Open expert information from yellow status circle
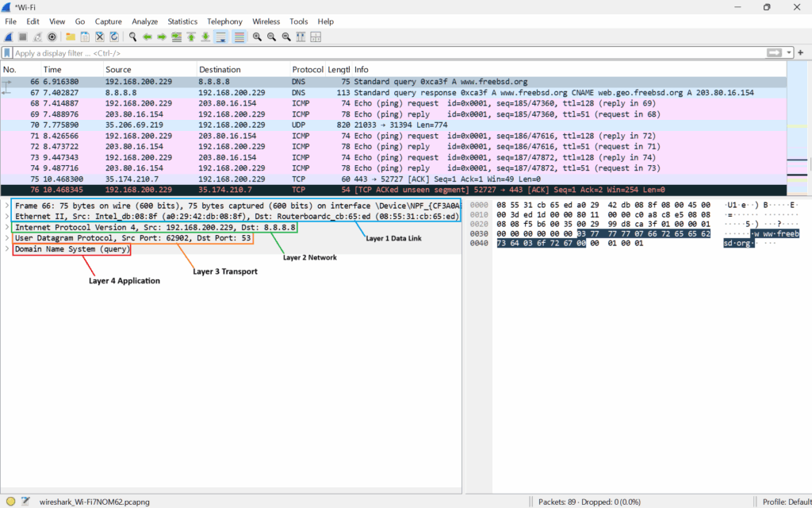Image resolution: width=812 pixels, height=508 pixels. 10,502
